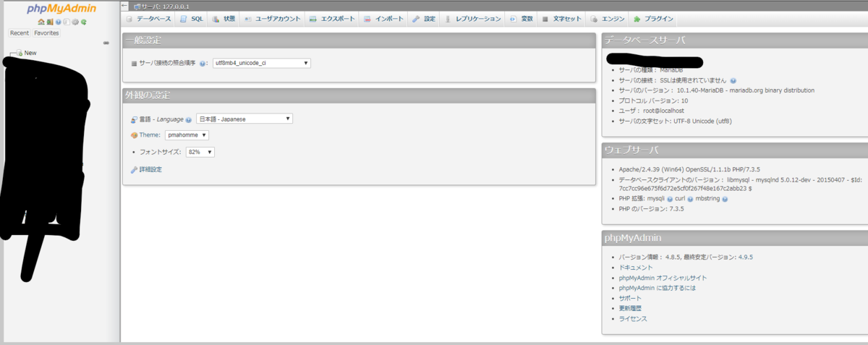Open the エクスポート tab

(x=333, y=19)
